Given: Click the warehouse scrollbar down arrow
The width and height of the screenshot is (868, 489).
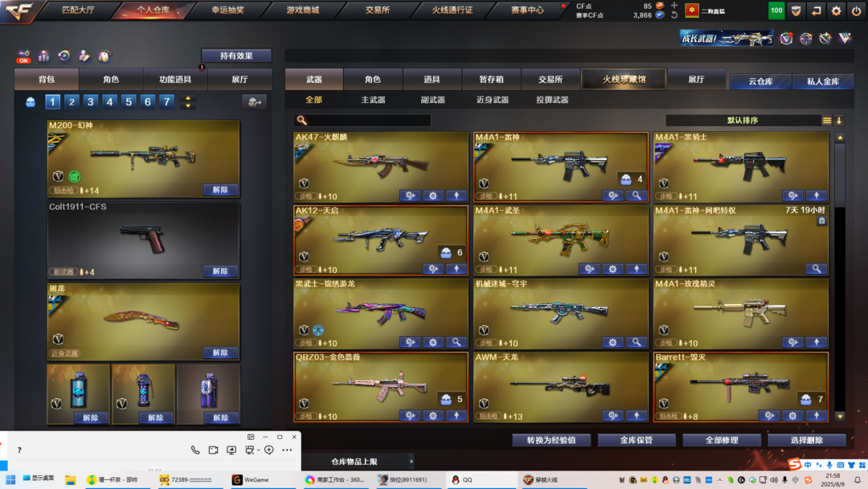Looking at the screenshot, I should (840, 417).
